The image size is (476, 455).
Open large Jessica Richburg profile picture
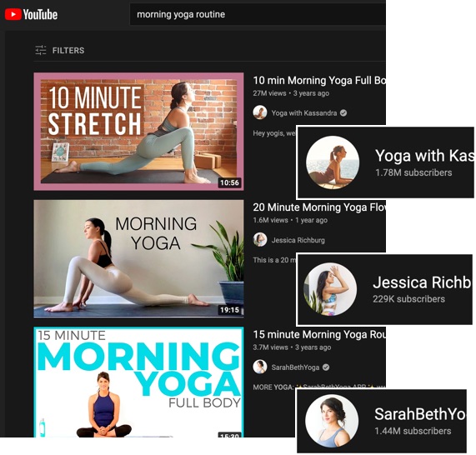(x=330, y=289)
